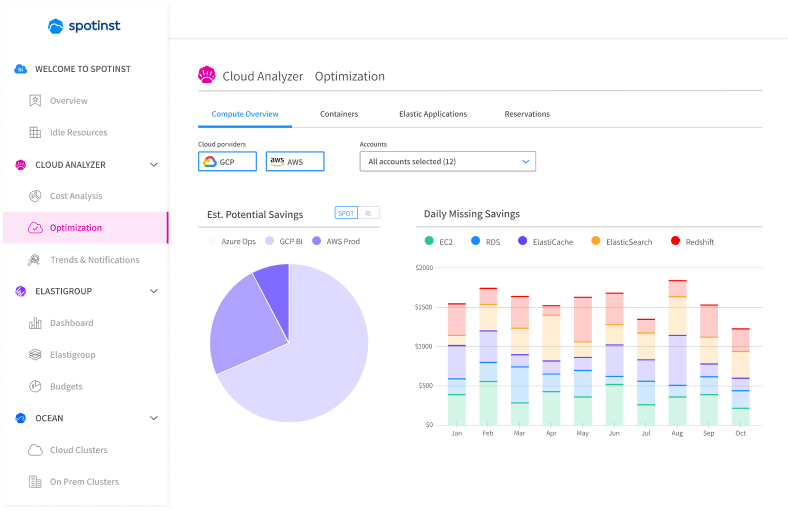Open the All accounts selected dropdown
Screen dimensions: 788x510
click(448, 161)
